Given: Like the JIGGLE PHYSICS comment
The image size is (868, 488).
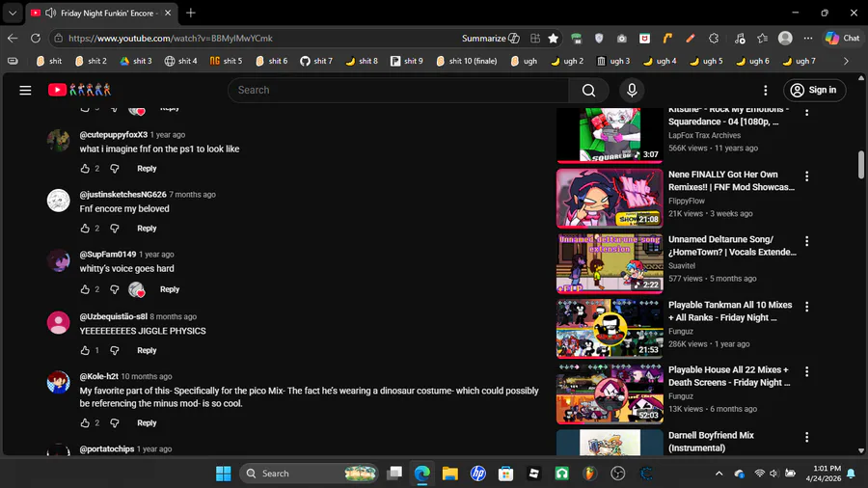Looking at the screenshot, I should (85, 350).
